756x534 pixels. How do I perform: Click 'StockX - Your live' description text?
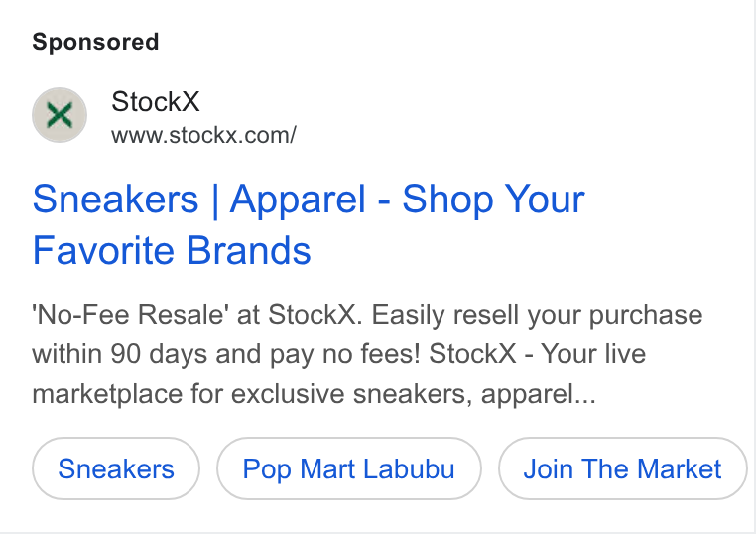[x=537, y=354]
